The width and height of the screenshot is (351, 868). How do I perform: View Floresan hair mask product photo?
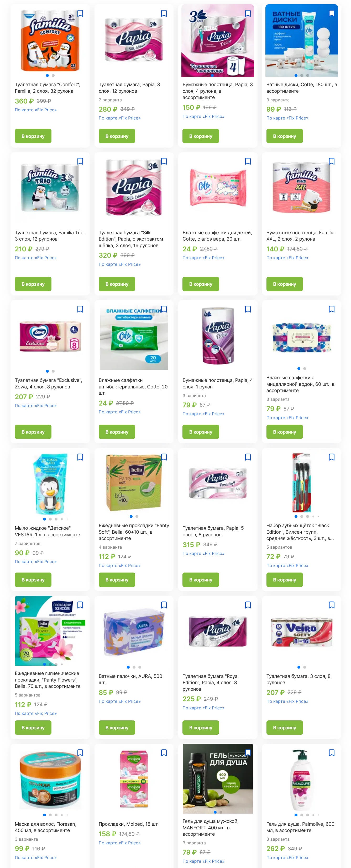pos(50,780)
